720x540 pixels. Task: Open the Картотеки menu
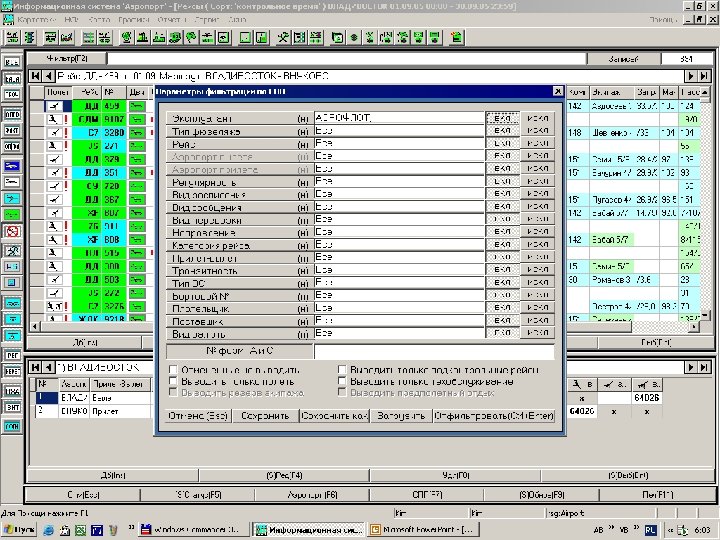click(36, 20)
